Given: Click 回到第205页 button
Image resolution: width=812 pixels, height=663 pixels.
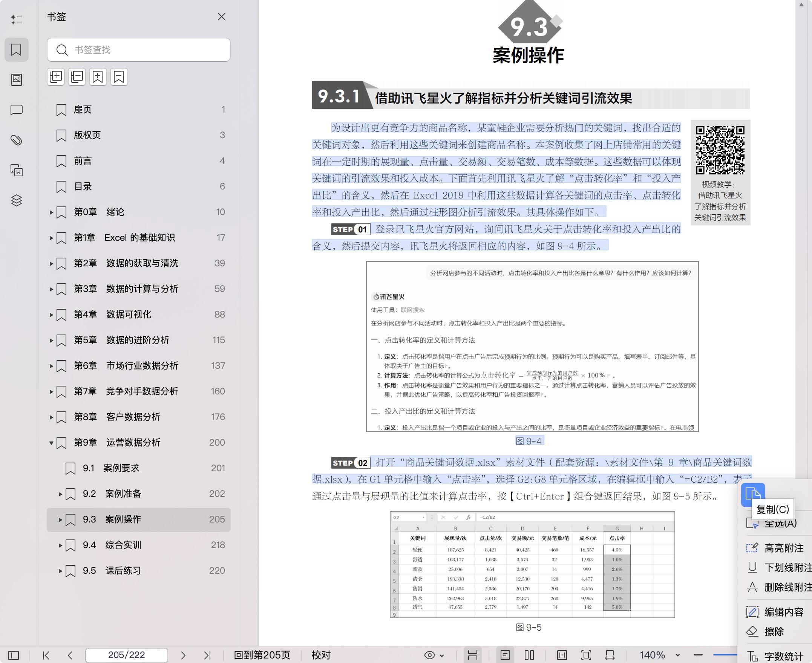Looking at the screenshot, I should click(262, 655).
